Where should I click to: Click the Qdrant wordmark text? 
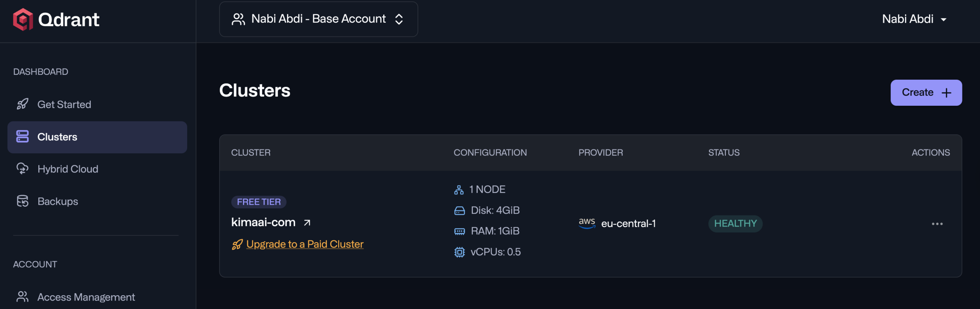(69, 20)
